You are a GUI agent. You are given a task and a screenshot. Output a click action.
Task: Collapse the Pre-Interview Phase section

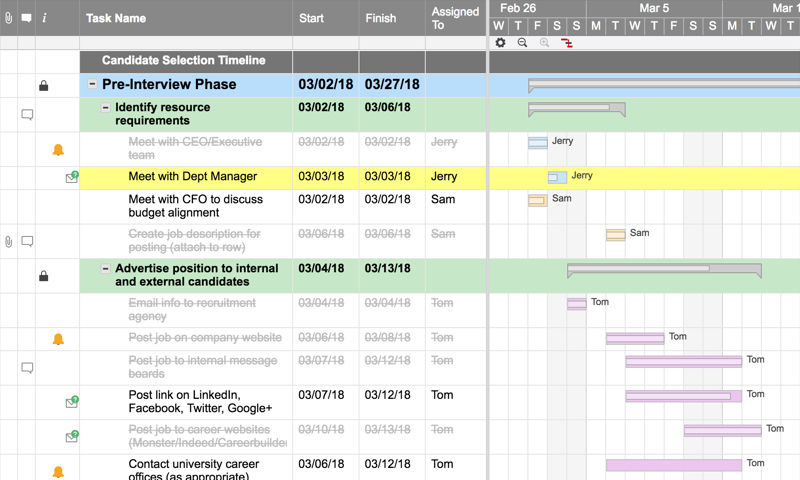click(93, 85)
